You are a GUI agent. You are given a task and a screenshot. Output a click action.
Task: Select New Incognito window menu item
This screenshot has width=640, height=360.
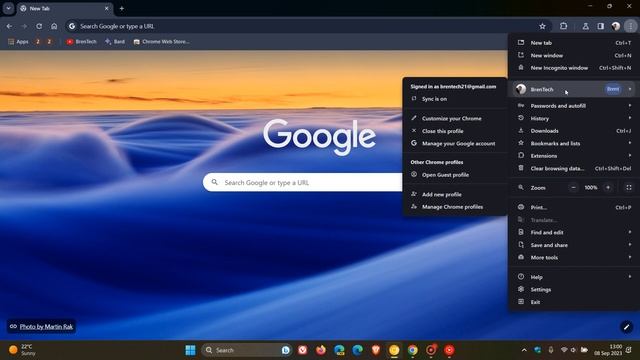tap(574, 68)
